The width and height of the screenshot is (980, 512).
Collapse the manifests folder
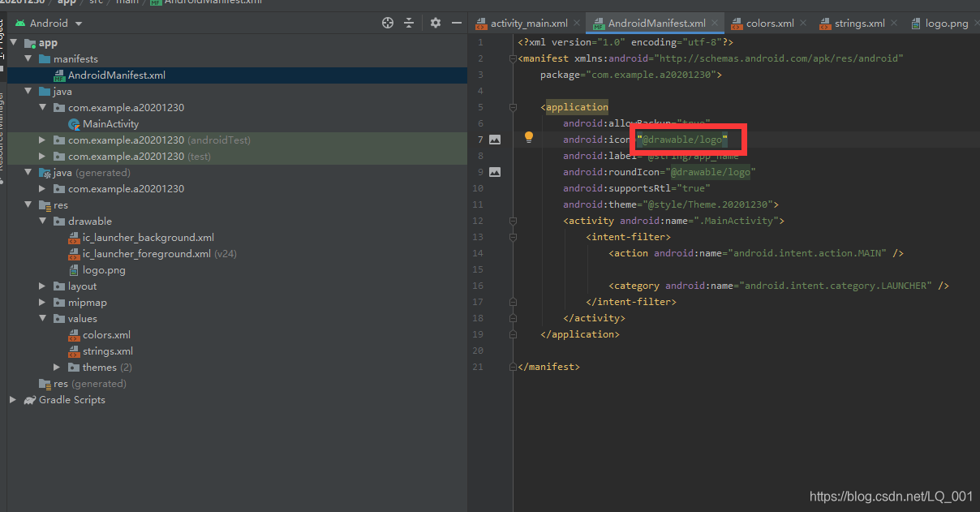coord(28,59)
